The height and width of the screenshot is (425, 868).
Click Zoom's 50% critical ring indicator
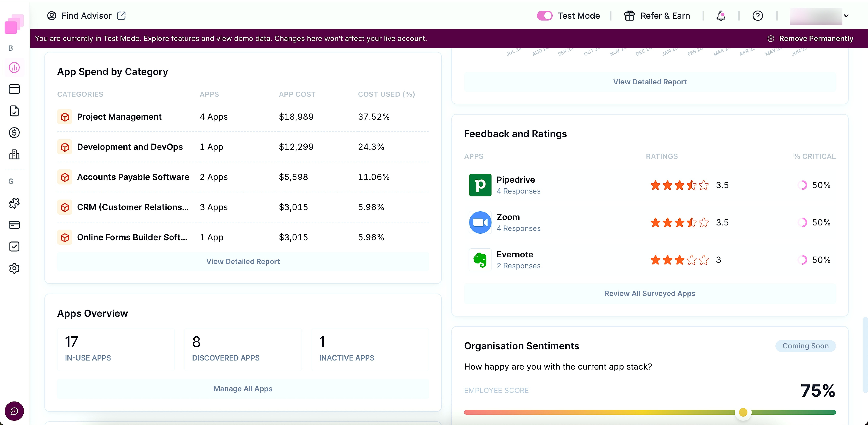802,222
